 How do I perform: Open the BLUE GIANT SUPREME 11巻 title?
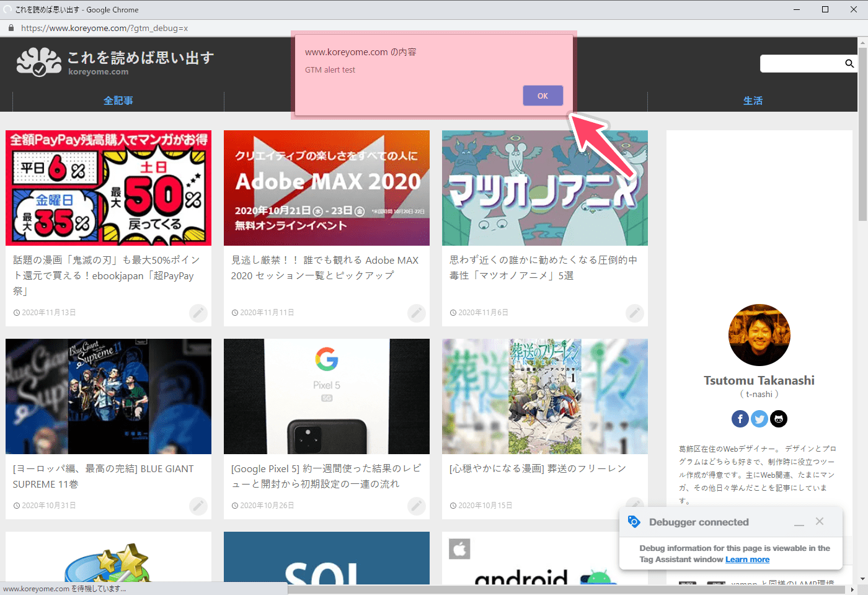pyautogui.click(x=104, y=476)
